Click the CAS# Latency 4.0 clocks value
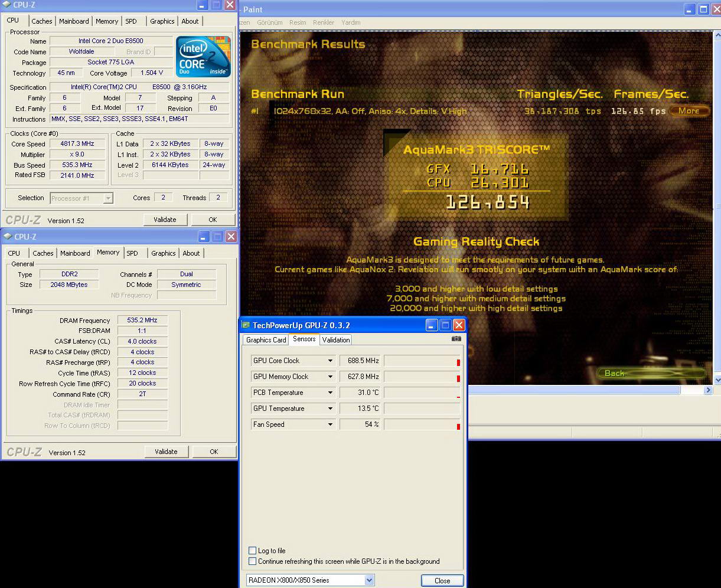This screenshot has width=721, height=588. pos(142,341)
